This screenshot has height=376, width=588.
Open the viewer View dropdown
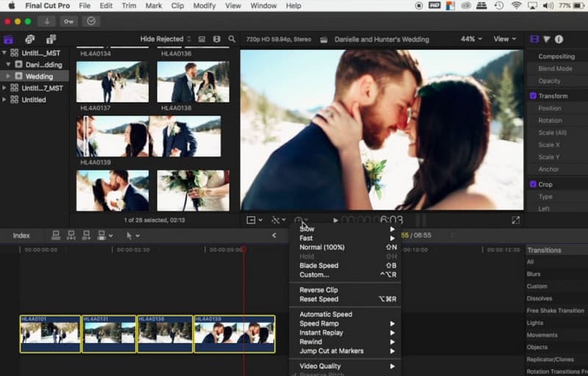tap(505, 39)
